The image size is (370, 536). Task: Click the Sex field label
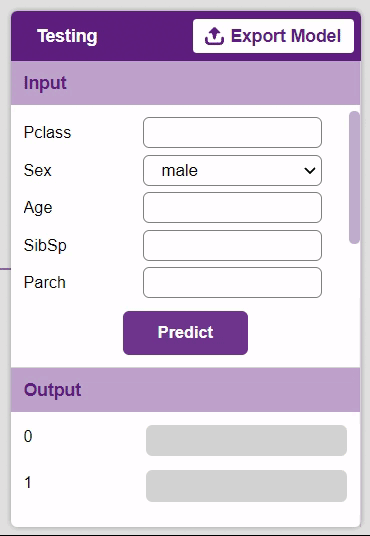coord(38,170)
